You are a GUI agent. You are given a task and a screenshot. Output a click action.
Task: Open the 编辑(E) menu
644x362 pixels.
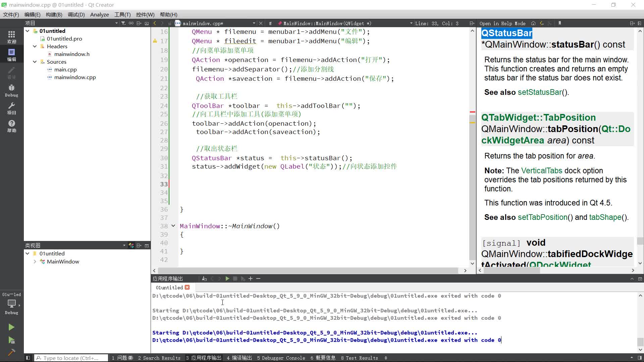(x=32, y=14)
